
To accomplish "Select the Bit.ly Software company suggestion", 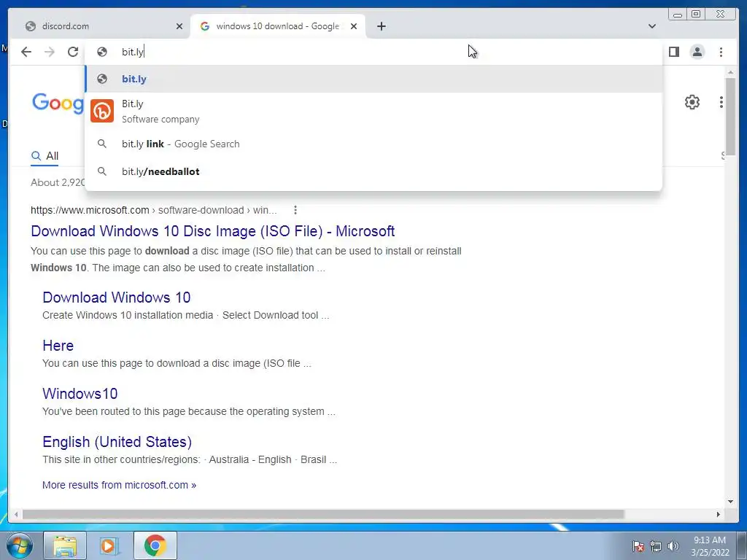I will click(373, 112).
